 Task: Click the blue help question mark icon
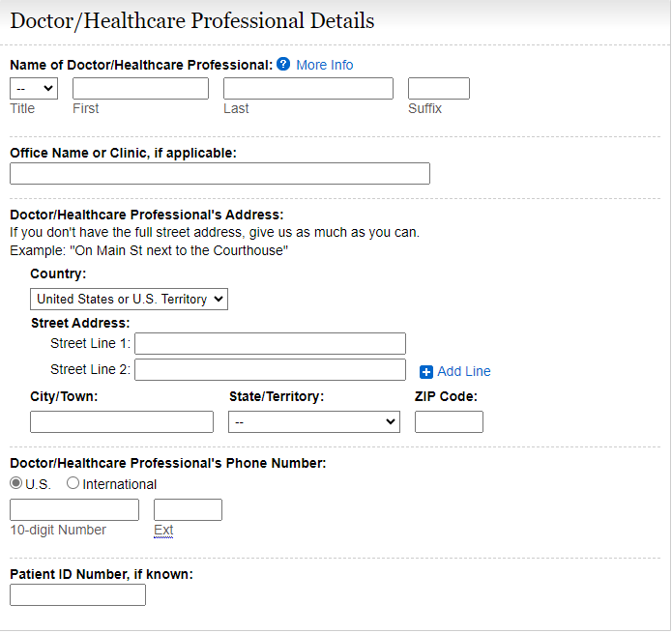[283, 65]
